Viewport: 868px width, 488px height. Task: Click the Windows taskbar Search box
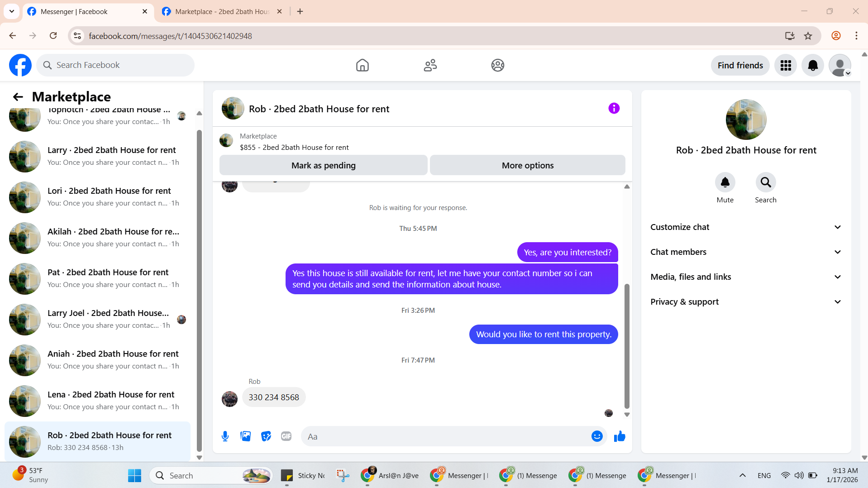[211, 476]
